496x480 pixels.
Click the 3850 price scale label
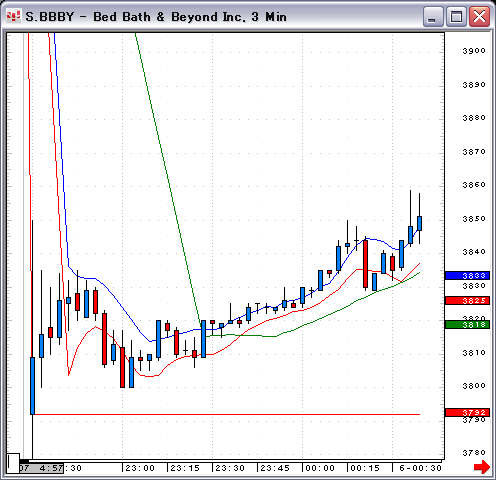(474, 219)
